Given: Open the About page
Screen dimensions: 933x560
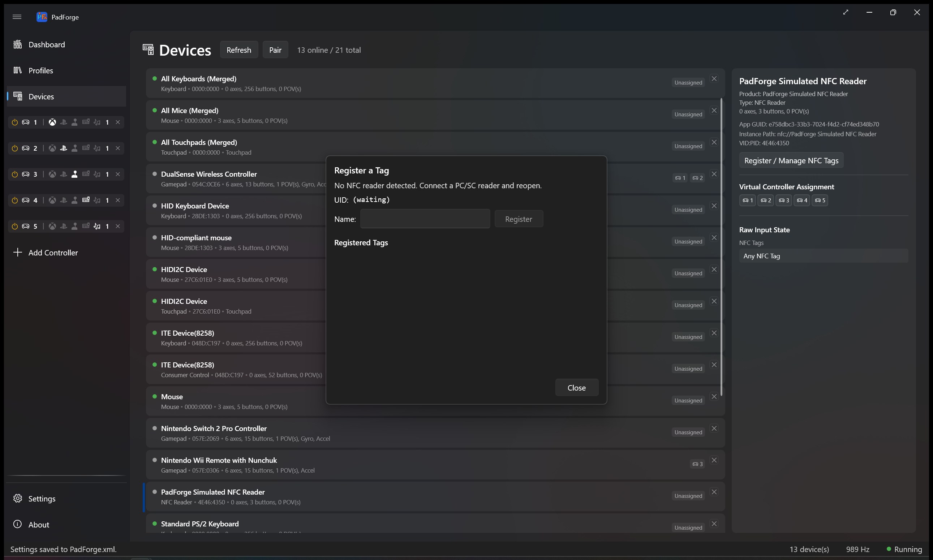Looking at the screenshot, I should pos(66,525).
